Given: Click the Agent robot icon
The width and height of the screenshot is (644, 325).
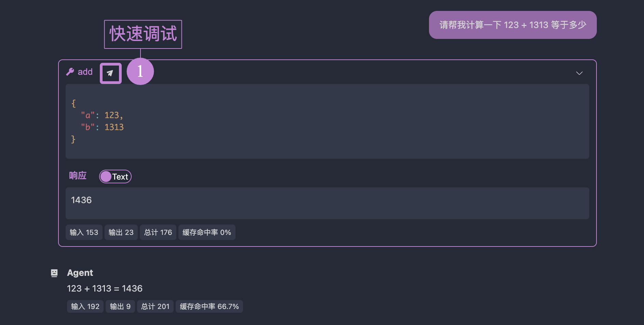Looking at the screenshot, I should click(x=54, y=273).
